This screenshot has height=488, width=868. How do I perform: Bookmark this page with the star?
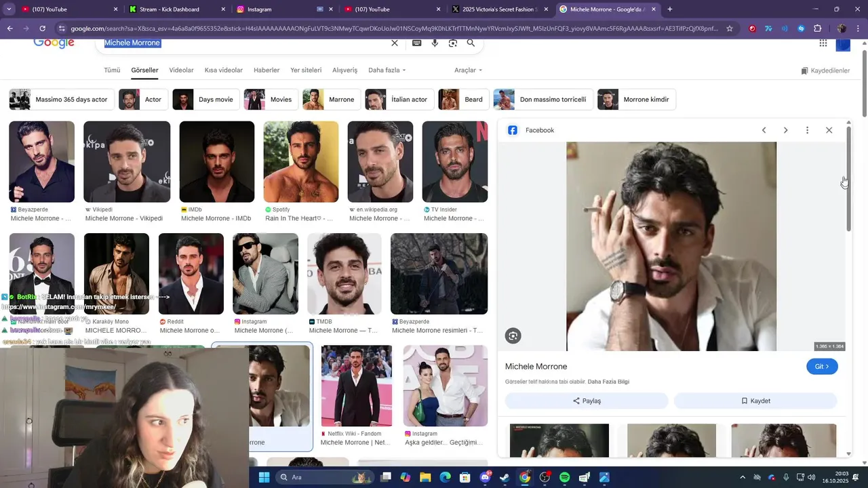(730, 28)
